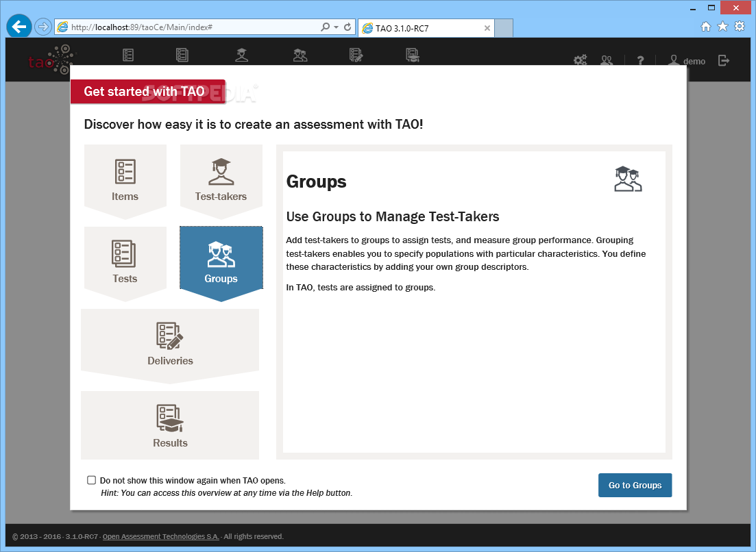
Task: Click 'In TAO, tests are assigned to groups.' text
Action: 361,288
